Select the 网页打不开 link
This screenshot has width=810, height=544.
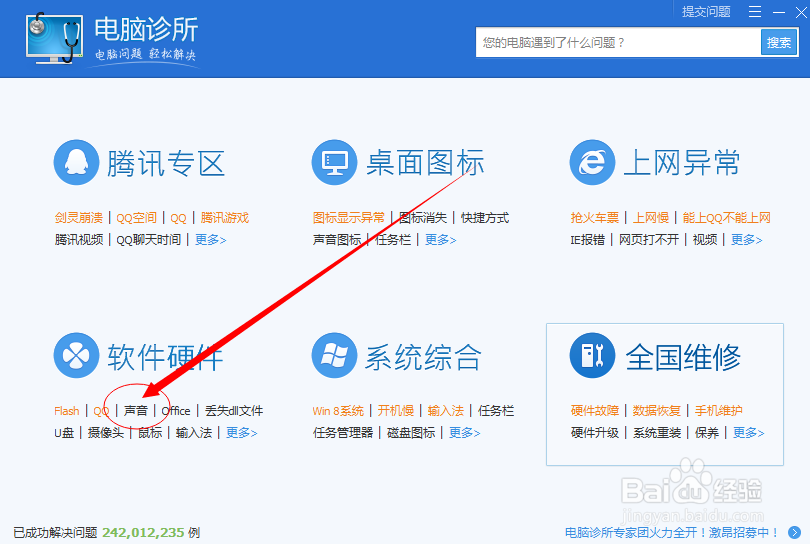(x=649, y=240)
